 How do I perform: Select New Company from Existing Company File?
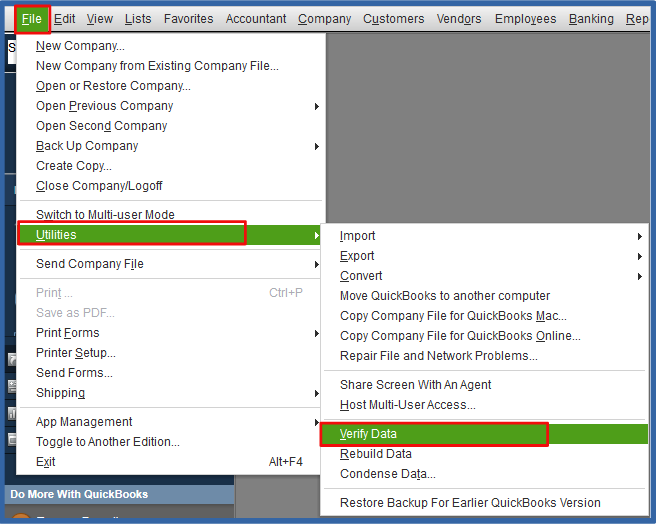click(169, 66)
